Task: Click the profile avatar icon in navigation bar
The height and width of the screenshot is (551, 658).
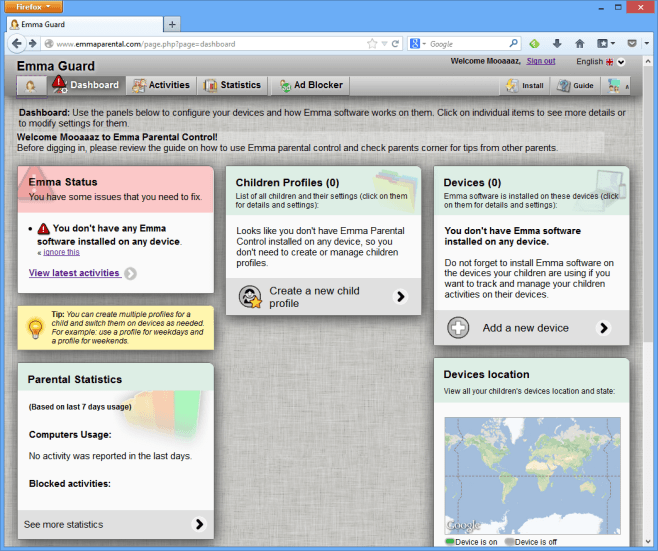Action: point(31,86)
